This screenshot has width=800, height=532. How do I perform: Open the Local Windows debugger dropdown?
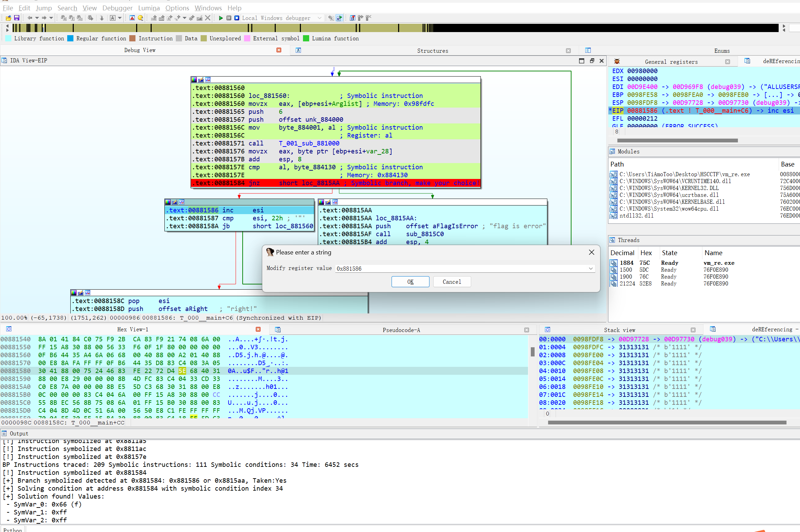(320, 18)
